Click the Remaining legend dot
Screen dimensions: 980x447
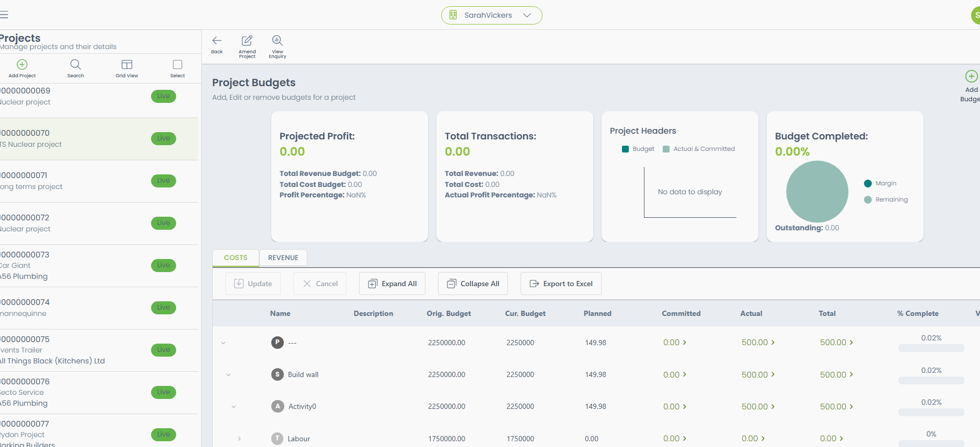pos(868,199)
